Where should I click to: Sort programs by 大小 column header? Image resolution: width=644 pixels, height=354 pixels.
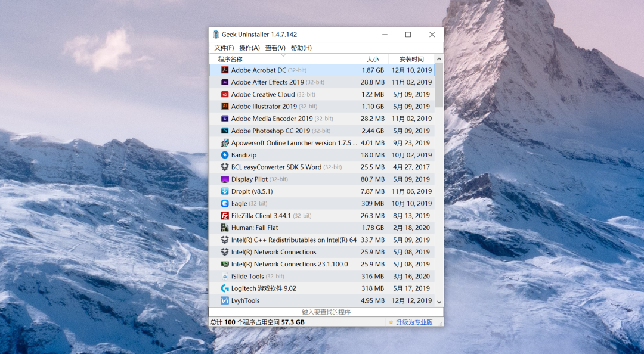[373, 59]
